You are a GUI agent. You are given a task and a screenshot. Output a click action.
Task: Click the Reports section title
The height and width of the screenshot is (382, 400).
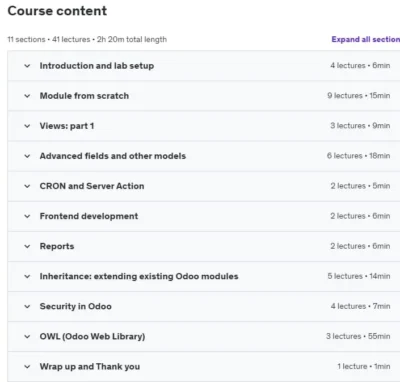57,246
